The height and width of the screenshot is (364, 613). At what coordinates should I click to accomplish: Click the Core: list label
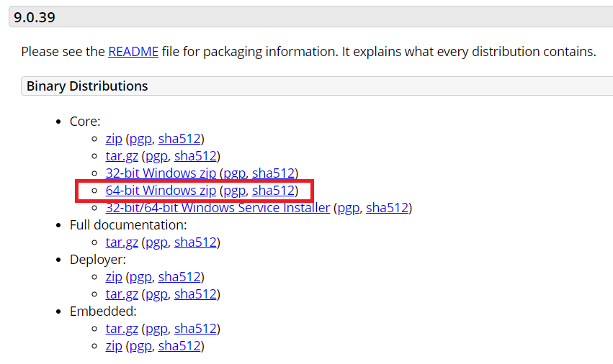(x=85, y=122)
